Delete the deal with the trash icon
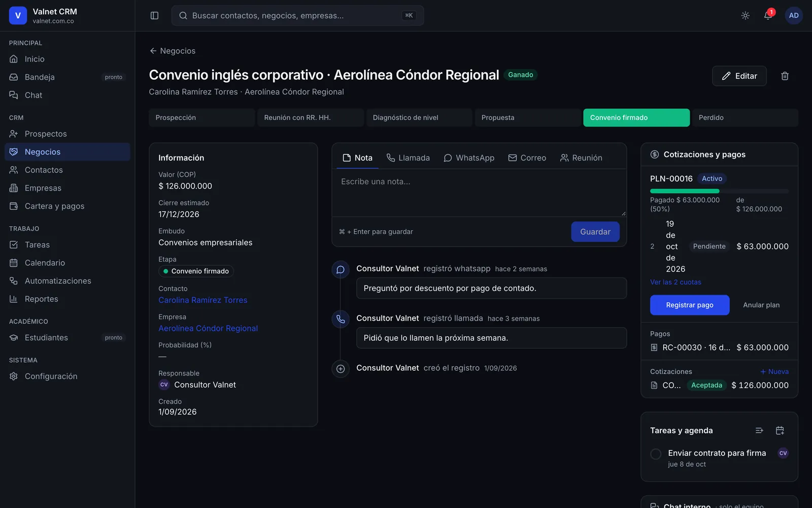The height and width of the screenshot is (508, 812). pyautogui.click(x=785, y=76)
